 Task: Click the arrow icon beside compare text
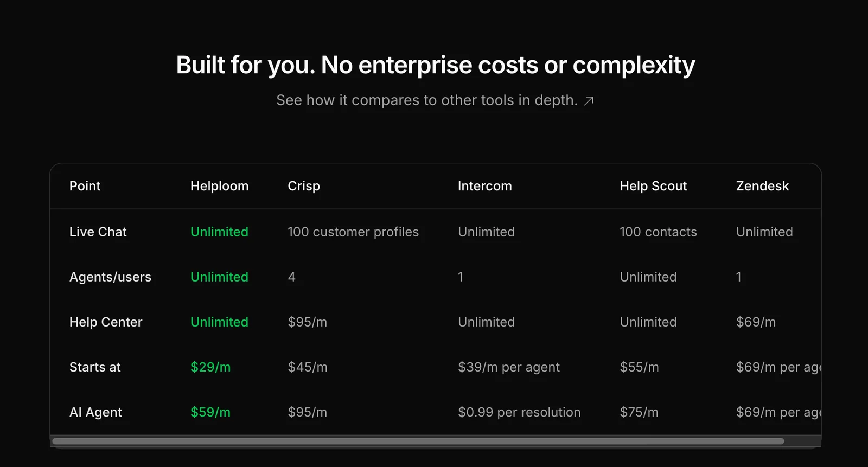click(589, 101)
